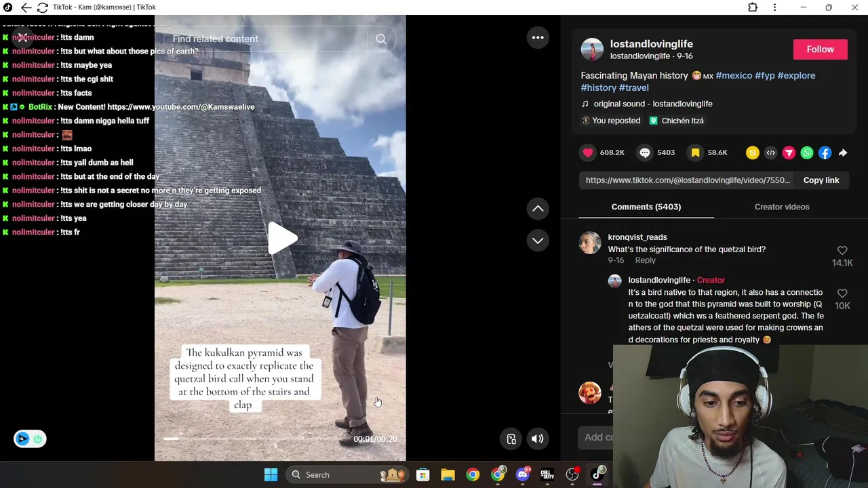This screenshot has width=868, height=488.
Task: Go back with the browser back arrow
Action: (26, 7)
